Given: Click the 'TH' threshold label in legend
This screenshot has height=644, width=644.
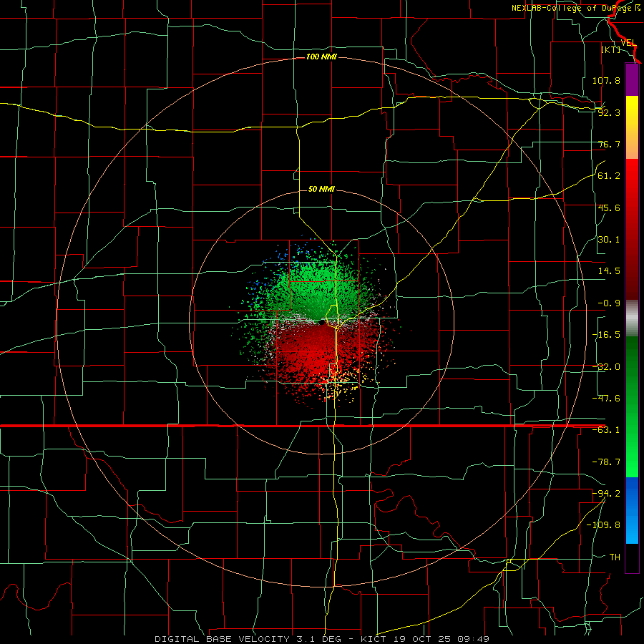Looking at the screenshot, I should (615, 557).
